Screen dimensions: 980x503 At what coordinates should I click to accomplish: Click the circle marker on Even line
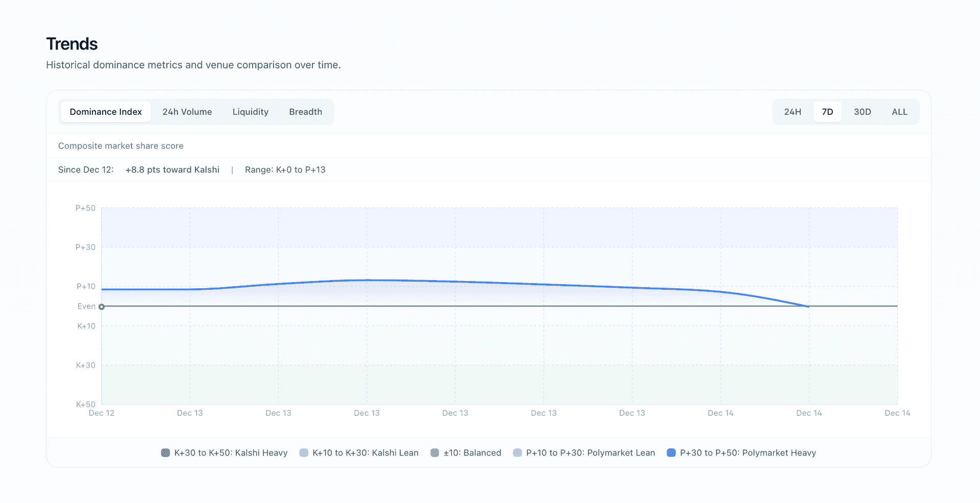[x=102, y=307]
